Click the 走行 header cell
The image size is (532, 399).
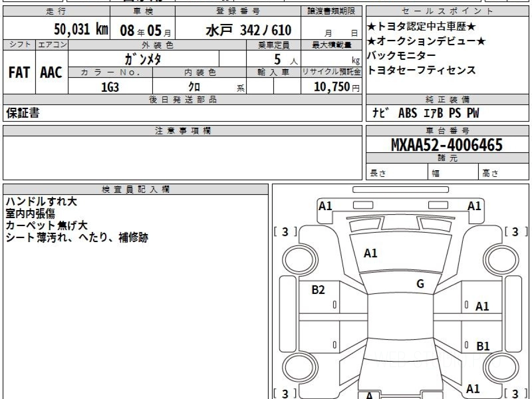tap(56, 12)
